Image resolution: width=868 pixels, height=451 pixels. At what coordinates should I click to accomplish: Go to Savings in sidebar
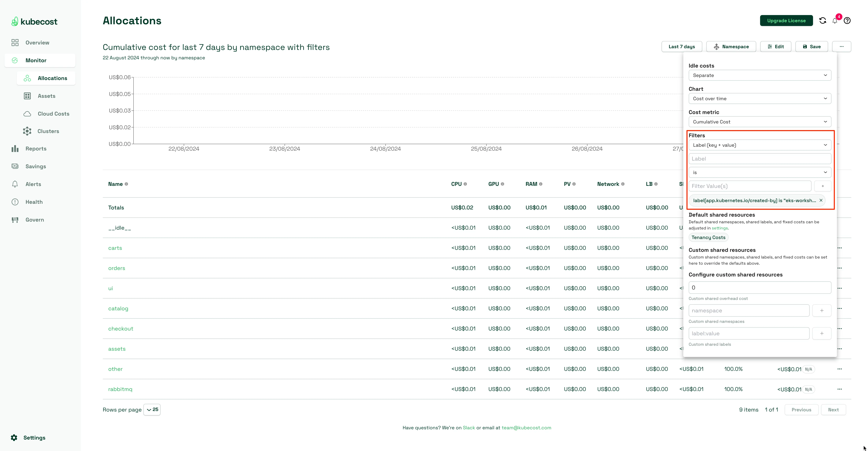tap(36, 166)
